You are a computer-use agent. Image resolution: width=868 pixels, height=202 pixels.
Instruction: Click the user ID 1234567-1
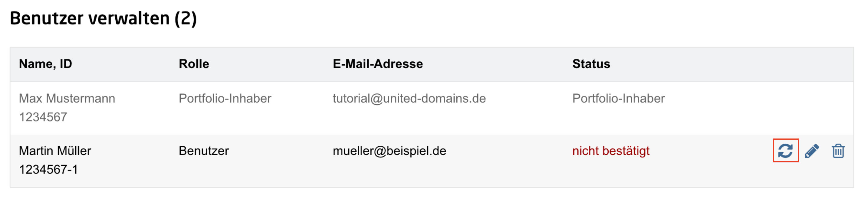click(x=48, y=169)
